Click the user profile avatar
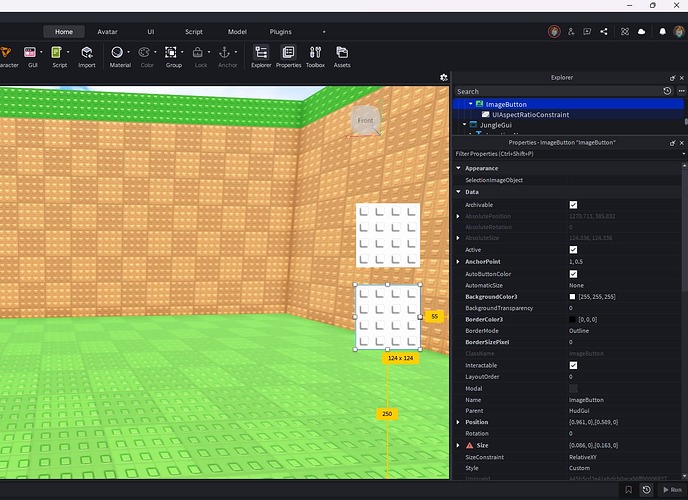 pos(679,32)
